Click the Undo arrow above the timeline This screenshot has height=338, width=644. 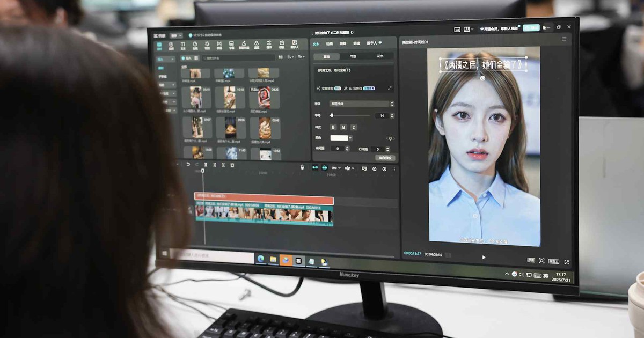click(x=188, y=164)
